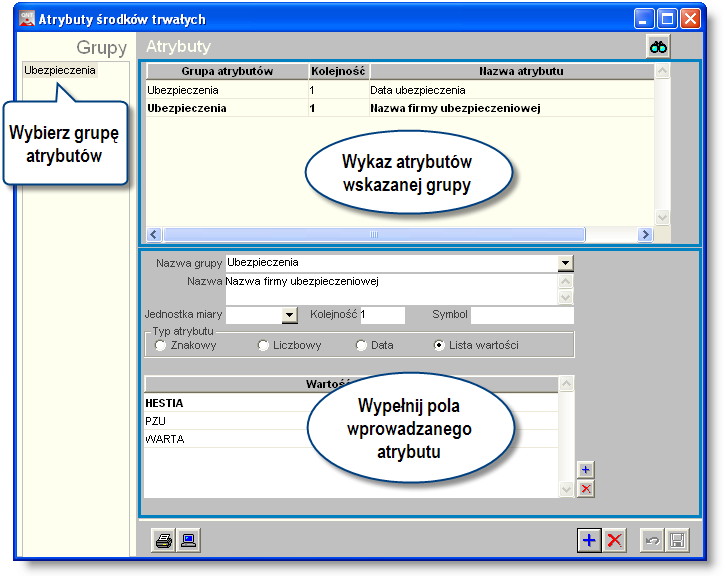Click the printer icon in bottom toolbar
726x576 pixels.
pyautogui.click(x=163, y=540)
